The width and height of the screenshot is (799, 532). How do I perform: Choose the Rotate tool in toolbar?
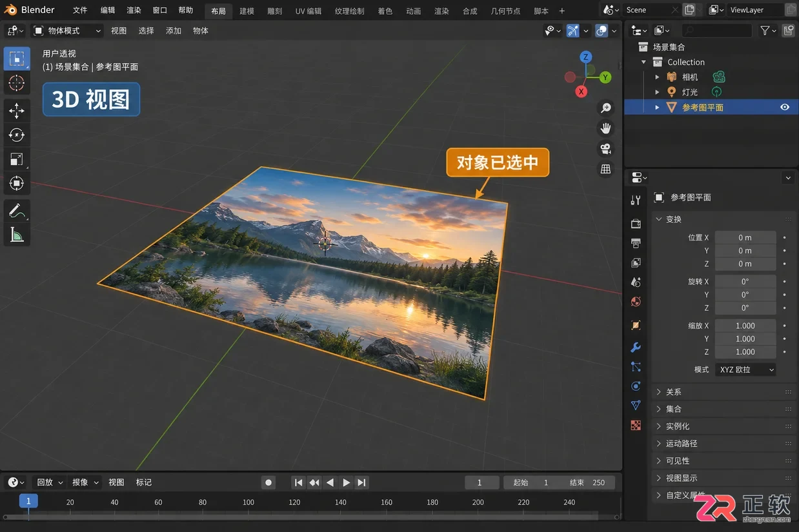point(17,135)
